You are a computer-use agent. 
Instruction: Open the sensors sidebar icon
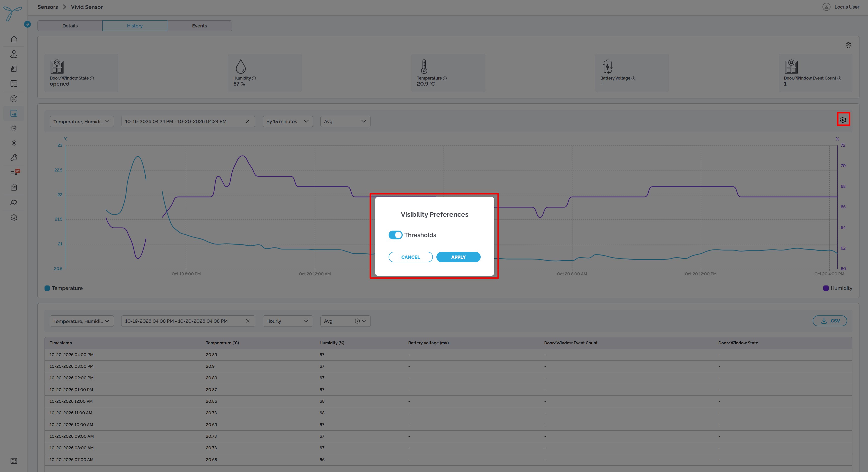click(x=14, y=114)
